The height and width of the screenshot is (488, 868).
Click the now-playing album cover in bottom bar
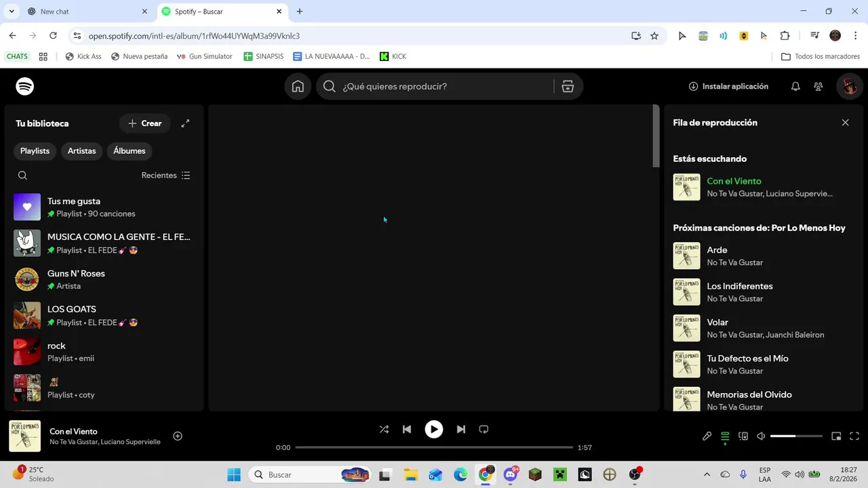pos(24,436)
